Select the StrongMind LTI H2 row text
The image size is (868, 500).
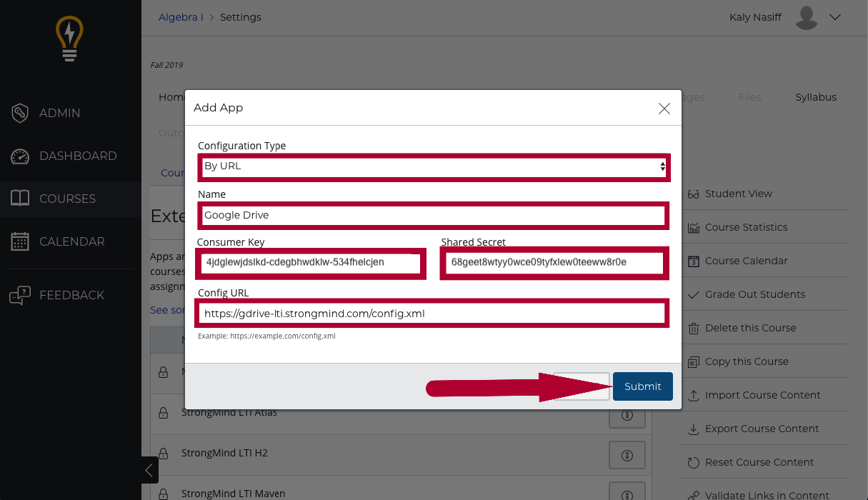point(224,453)
